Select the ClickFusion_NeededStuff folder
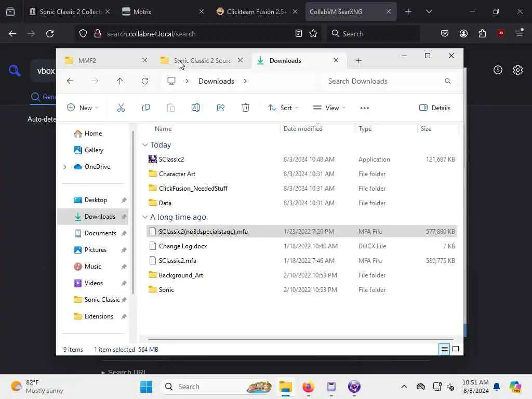Viewport: 532px width, 399px height. click(x=302, y=188)
